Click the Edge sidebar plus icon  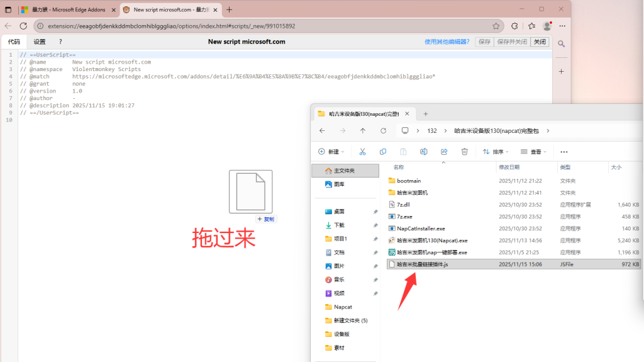point(562,71)
